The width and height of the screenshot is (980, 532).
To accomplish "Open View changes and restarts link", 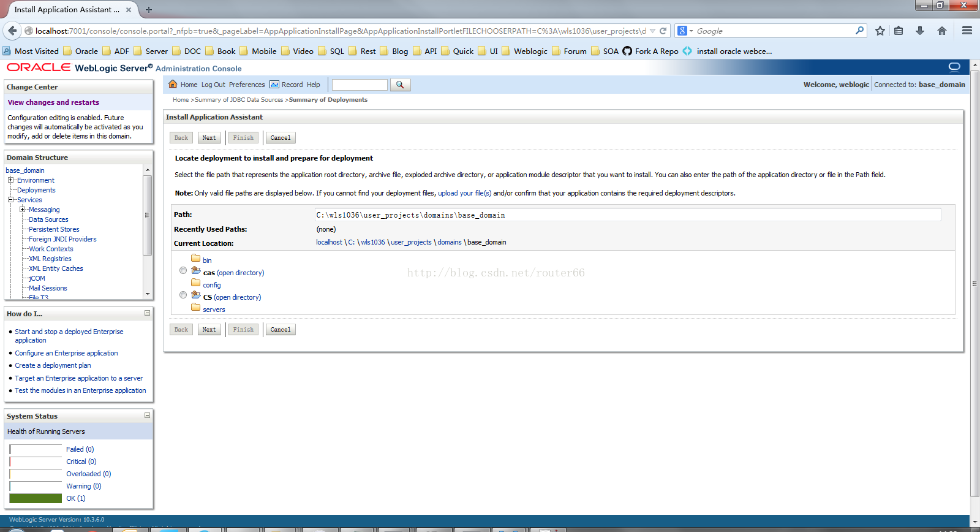I will point(53,102).
